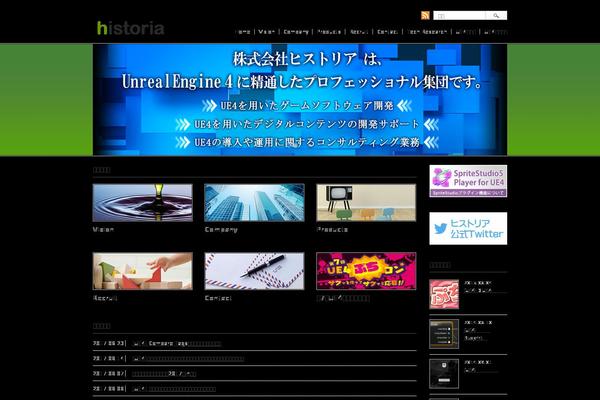The height and width of the screenshot is (400, 600).
Task: Click the Products caption link
Action: point(333,229)
